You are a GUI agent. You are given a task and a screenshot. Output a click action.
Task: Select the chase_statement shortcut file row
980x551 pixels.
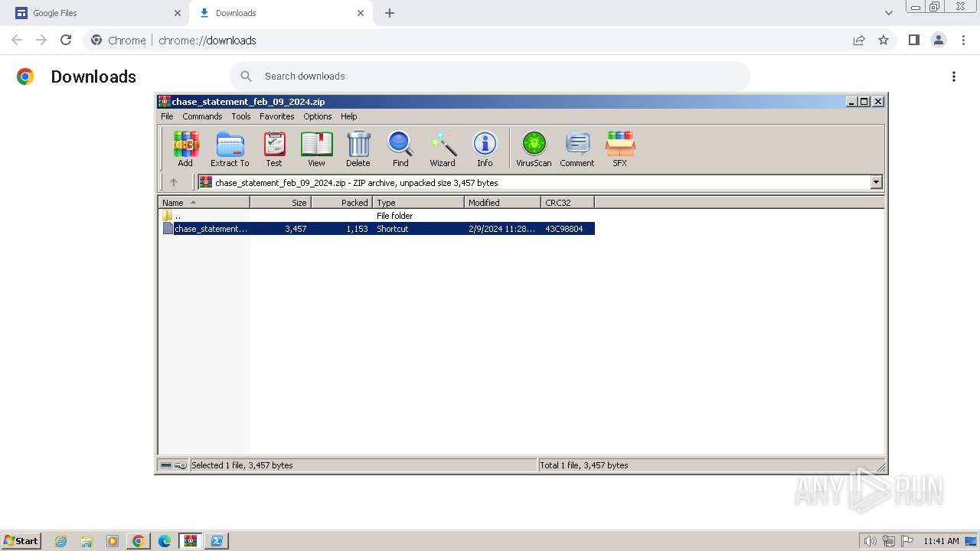pos(377,229)
